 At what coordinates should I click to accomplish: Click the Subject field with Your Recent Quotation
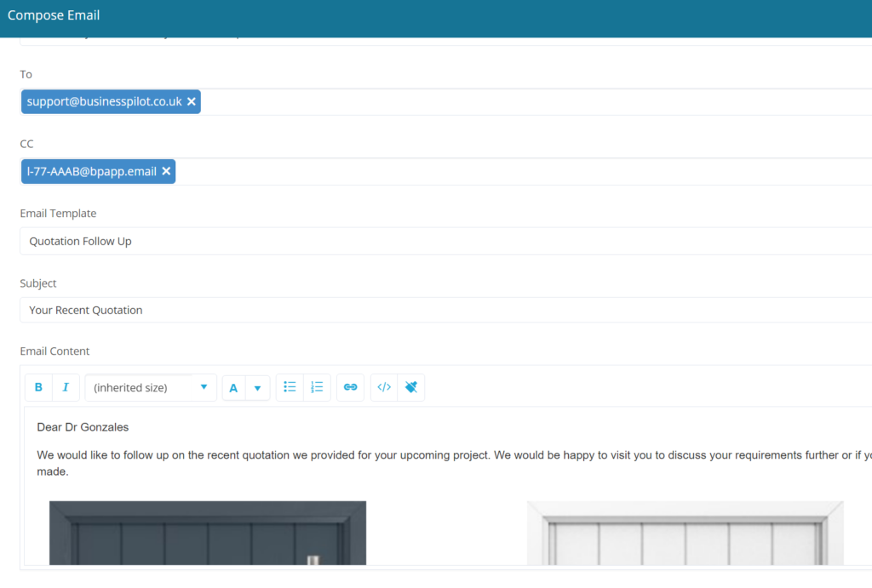tap(443, 310)
